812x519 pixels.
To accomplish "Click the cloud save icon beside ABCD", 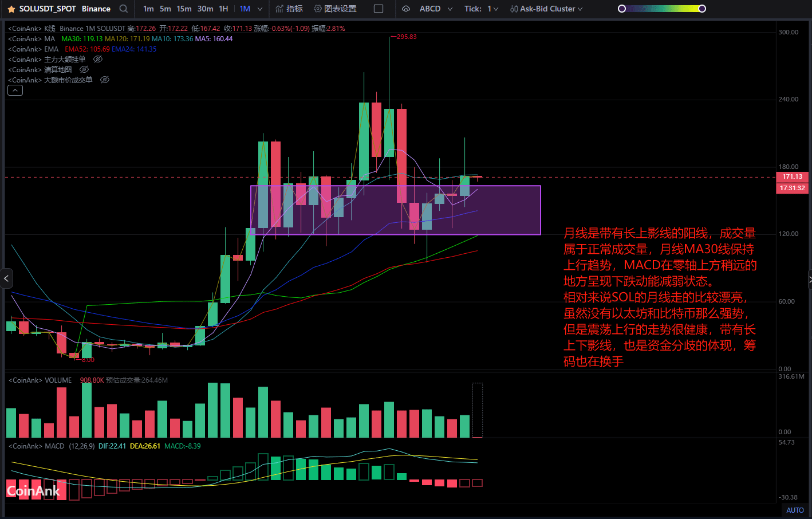I will tap(406, 9).
